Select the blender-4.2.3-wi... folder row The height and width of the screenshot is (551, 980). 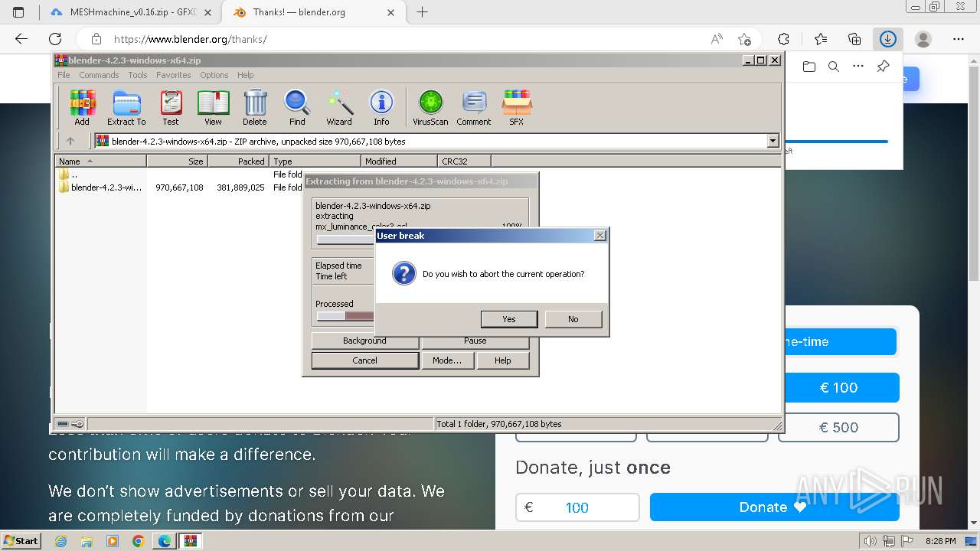tap(100, 187)
